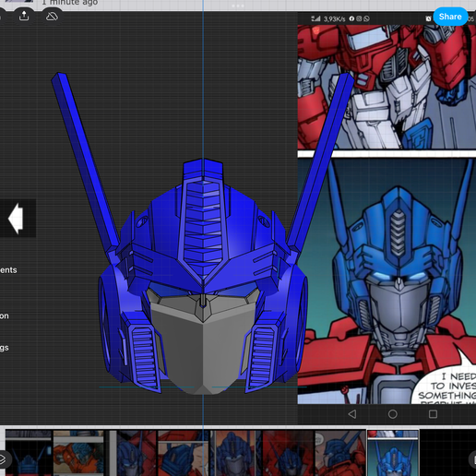The width and height of the screenshot is (476, 476).
Task: Open the profile-view thumbnail with speech bubble
Action: pyautogui.click(x=340, y=453)
